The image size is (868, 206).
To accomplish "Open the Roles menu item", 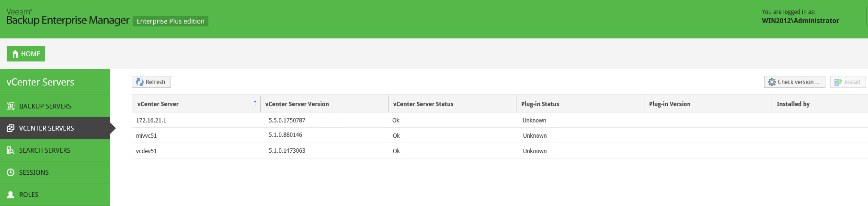I will tap(29, 194).
